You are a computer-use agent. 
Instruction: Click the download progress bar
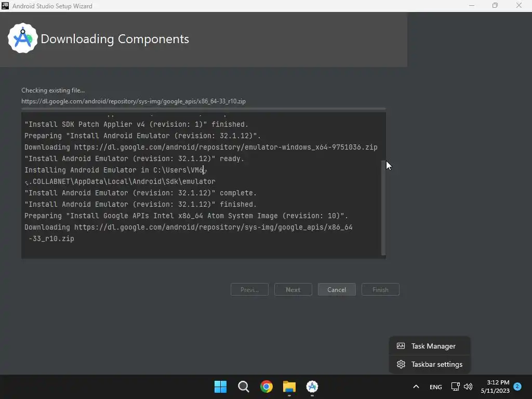click(x=204, y=109)
